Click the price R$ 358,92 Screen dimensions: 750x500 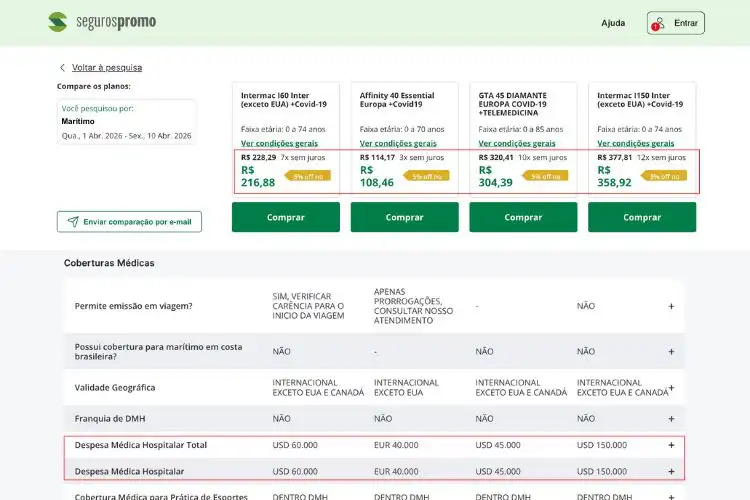coord(614,176)
